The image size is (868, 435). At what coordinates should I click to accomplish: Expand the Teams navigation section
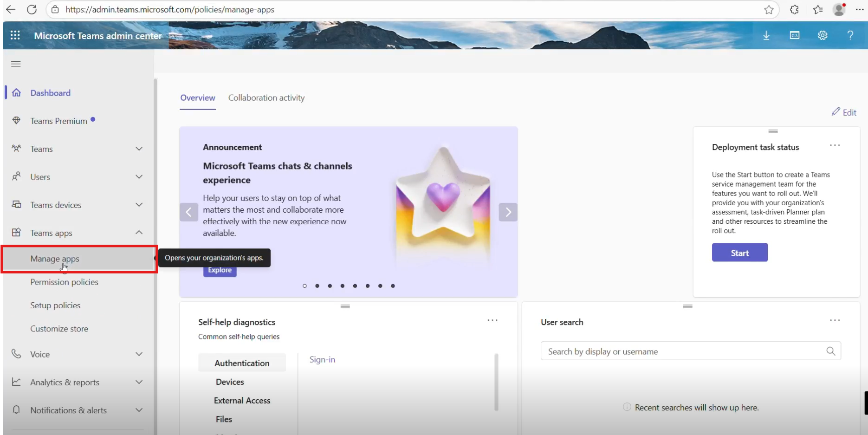[139, 149]
